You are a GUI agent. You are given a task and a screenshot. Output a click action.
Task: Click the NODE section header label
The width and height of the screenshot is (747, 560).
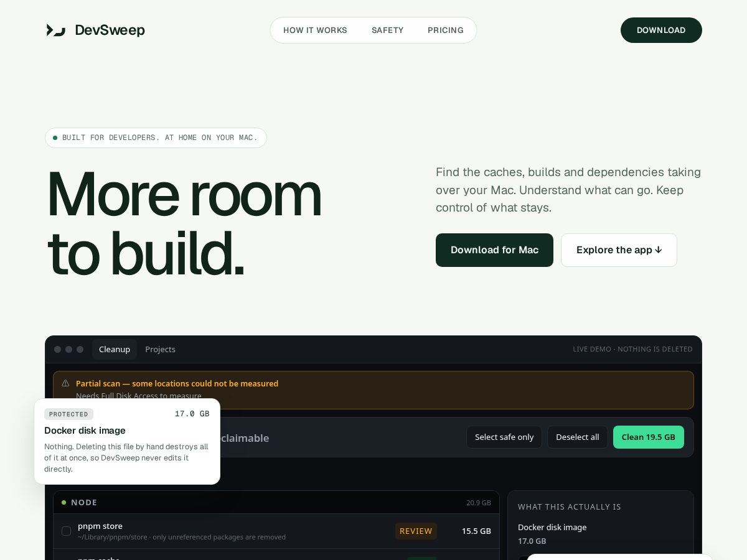(84, 502)
